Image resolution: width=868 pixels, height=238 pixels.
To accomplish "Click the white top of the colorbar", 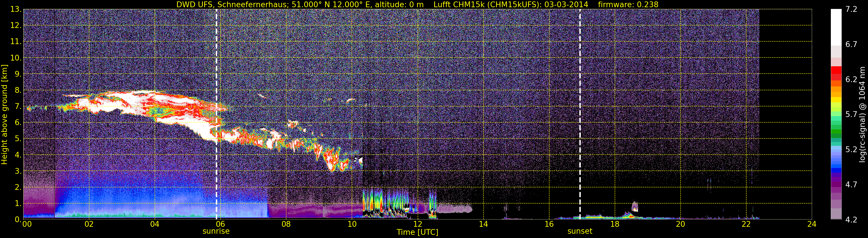I will pyautogui.click(x=836, y=27).
